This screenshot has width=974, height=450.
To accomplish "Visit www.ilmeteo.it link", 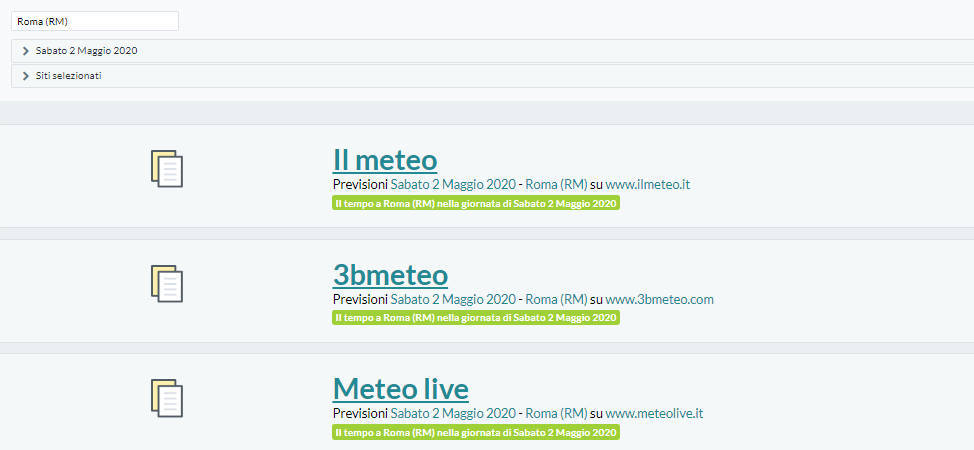I will point(648,185).
